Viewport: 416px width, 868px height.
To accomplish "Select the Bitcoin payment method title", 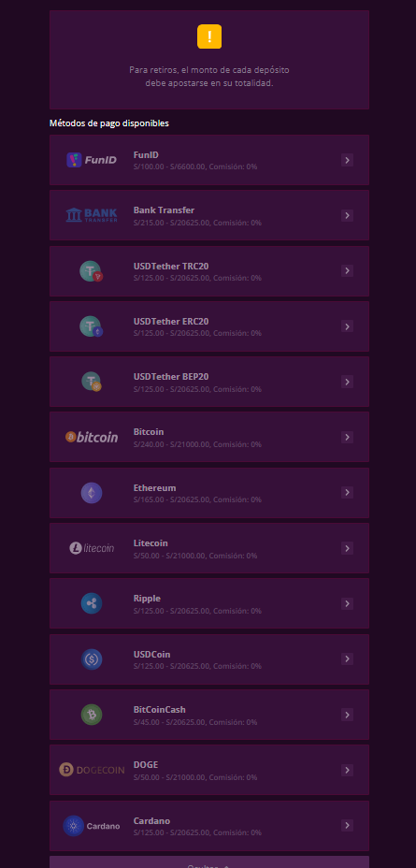I will pyautogui.click(x=149, y=432).
